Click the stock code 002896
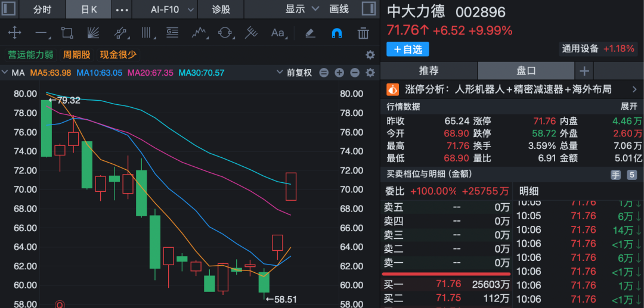Image resolution: width=644 pixels, height=308 pixels. coord(481,12)
